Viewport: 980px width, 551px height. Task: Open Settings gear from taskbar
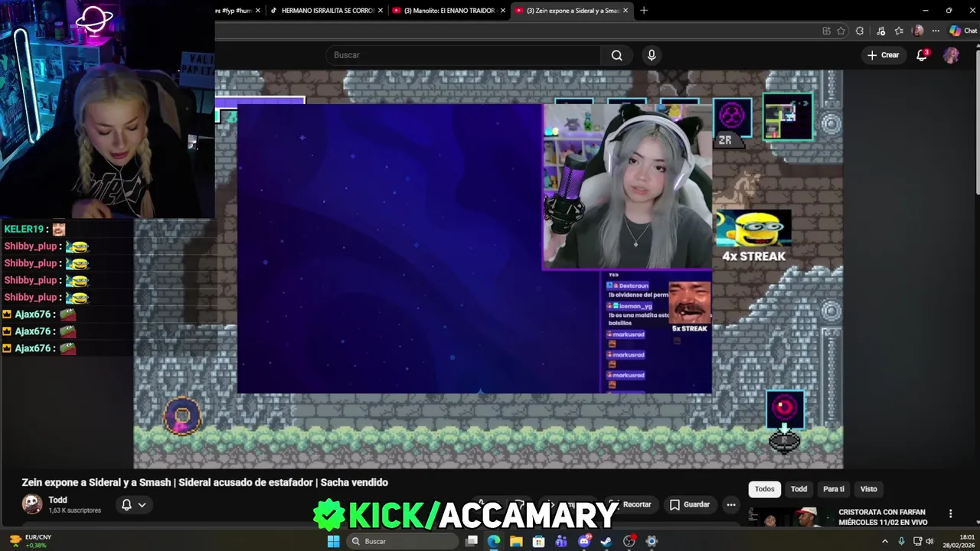coord(652,541)
